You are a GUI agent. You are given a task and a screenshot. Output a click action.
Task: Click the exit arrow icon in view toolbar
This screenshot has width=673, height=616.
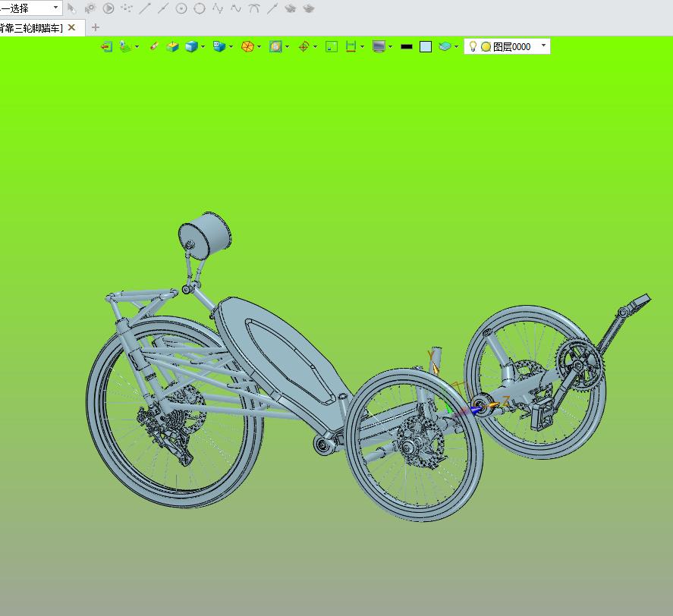106,46
